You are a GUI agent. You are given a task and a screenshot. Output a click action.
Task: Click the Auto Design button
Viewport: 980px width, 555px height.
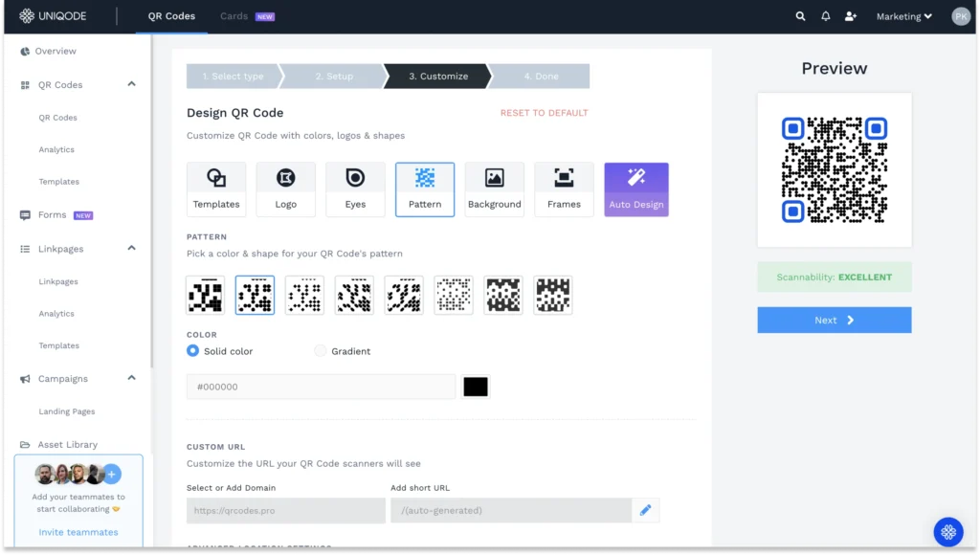click(x=636, y=189)
